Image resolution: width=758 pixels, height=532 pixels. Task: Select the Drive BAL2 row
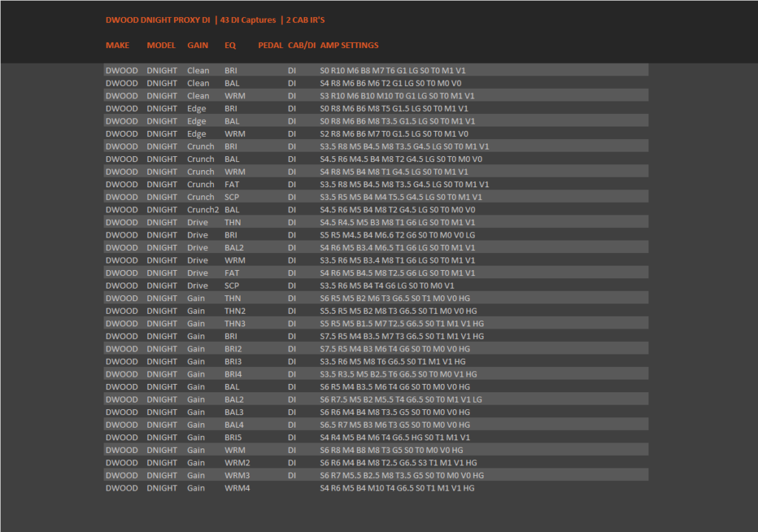[376, 248]
